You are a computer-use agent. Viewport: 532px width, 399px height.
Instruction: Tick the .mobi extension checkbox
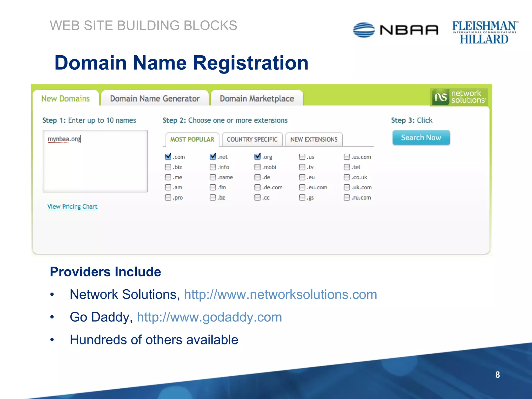pyautogui.click(x=257, y=167)
